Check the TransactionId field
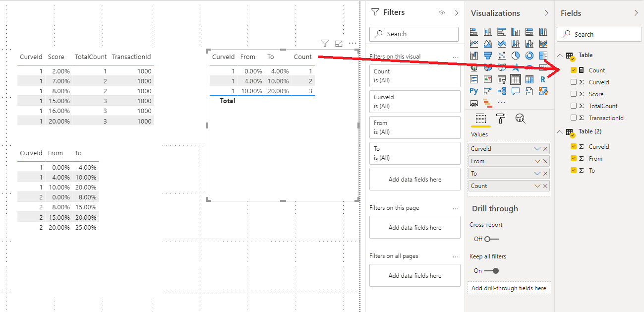Viewport: 644px width, 312px height. click(574, 118)
